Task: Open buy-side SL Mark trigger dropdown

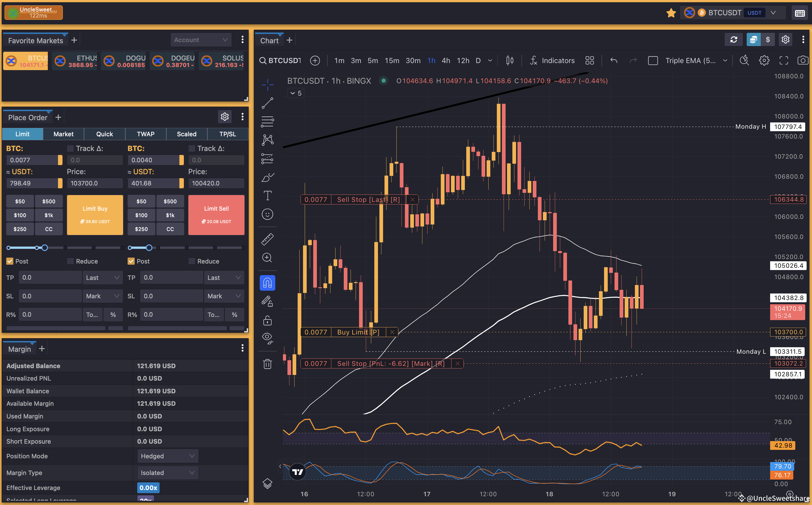Action: point(102,296)
